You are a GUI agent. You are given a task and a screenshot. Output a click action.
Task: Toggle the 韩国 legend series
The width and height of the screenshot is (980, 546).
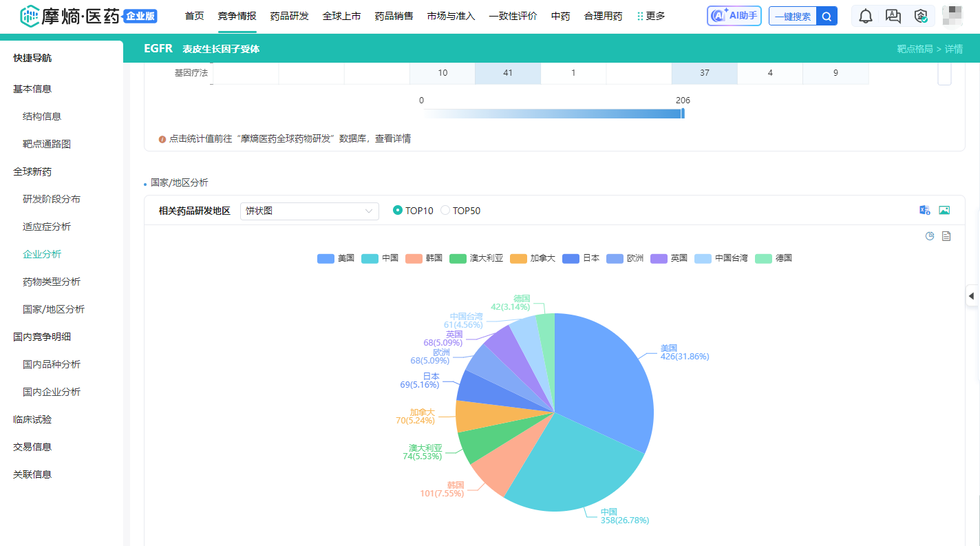click(424, 258)
